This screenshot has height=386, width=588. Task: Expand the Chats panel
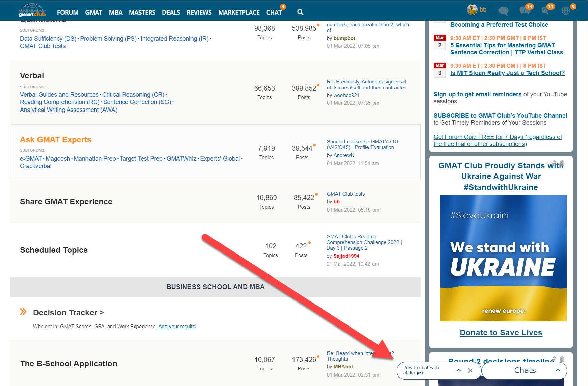tap(558, 370)
